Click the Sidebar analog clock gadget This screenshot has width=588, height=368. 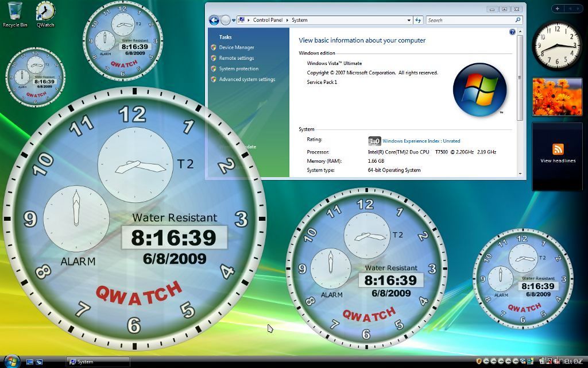pos(557,45)
